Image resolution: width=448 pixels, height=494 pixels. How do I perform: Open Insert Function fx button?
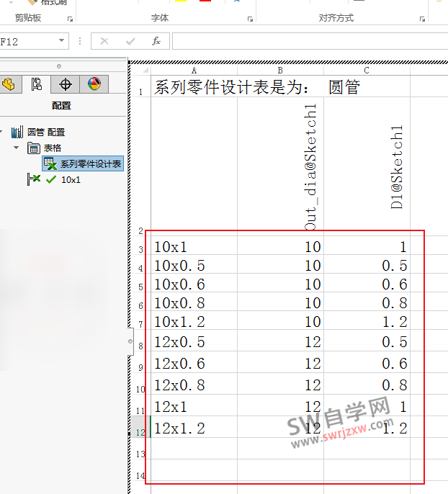[x=156, y=41]
